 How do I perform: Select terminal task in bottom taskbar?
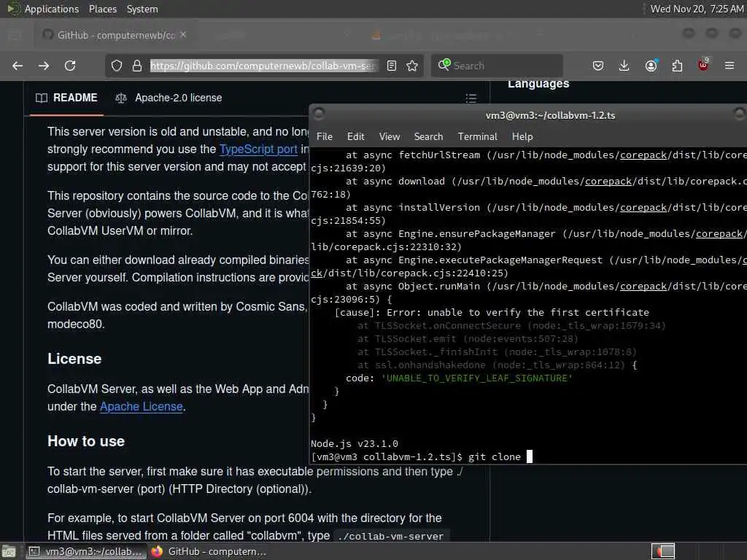click(x=86, y=551)
